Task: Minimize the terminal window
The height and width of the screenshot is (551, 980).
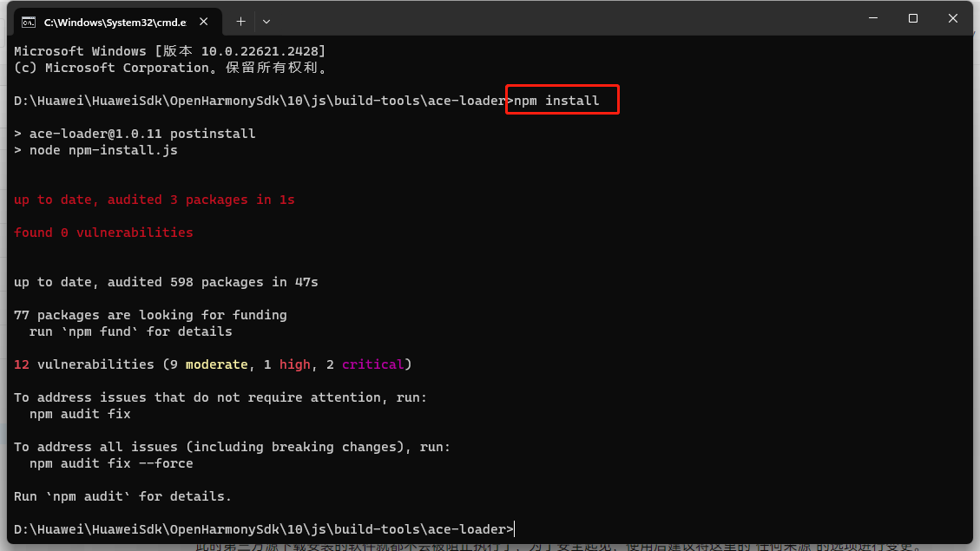Action: pos(873,17)
